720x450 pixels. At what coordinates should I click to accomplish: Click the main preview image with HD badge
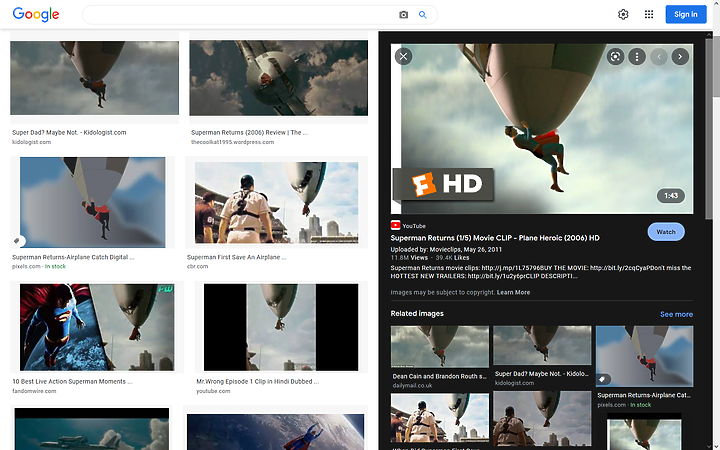[x=542, y=129]
